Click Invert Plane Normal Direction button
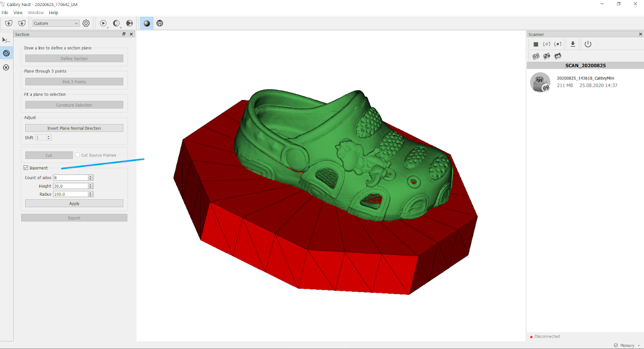Screen dimensions: 644x349 (x=74, y=128)
